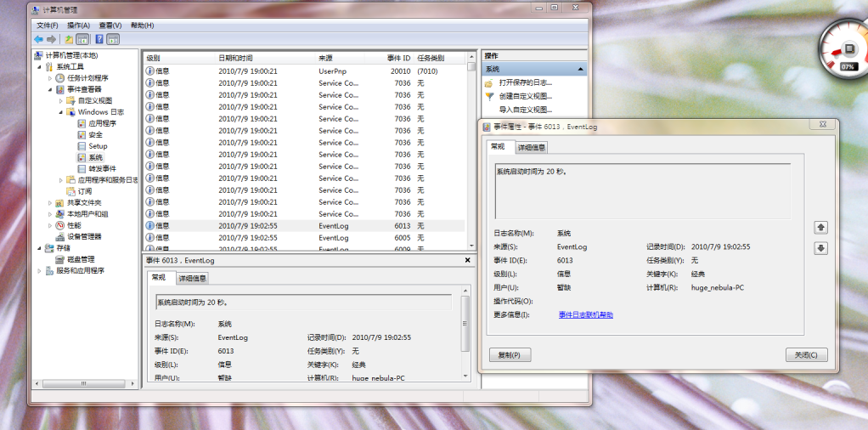Click the 日期和时间 column header
Screen dimensions: 868x430
(235, 58)
